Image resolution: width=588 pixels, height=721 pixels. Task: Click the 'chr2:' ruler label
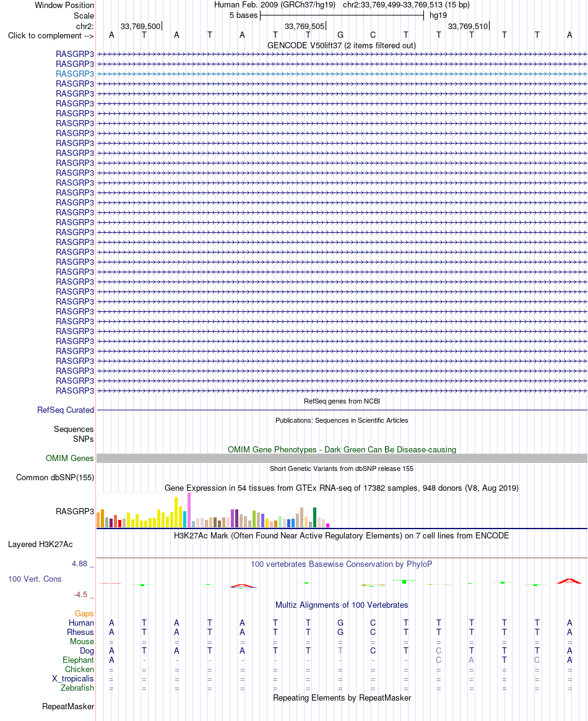tap(85, 26)
